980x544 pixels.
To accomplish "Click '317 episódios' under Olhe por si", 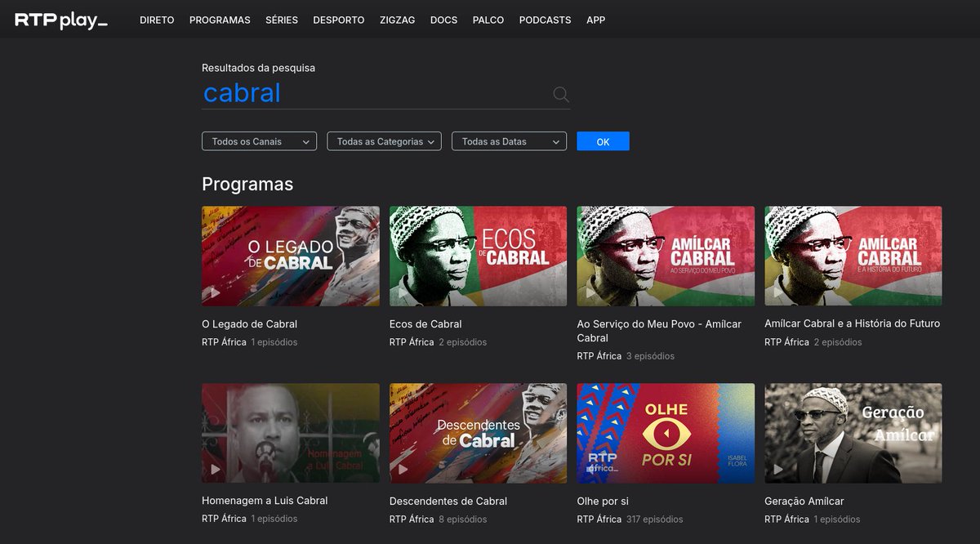I will 655,519.
